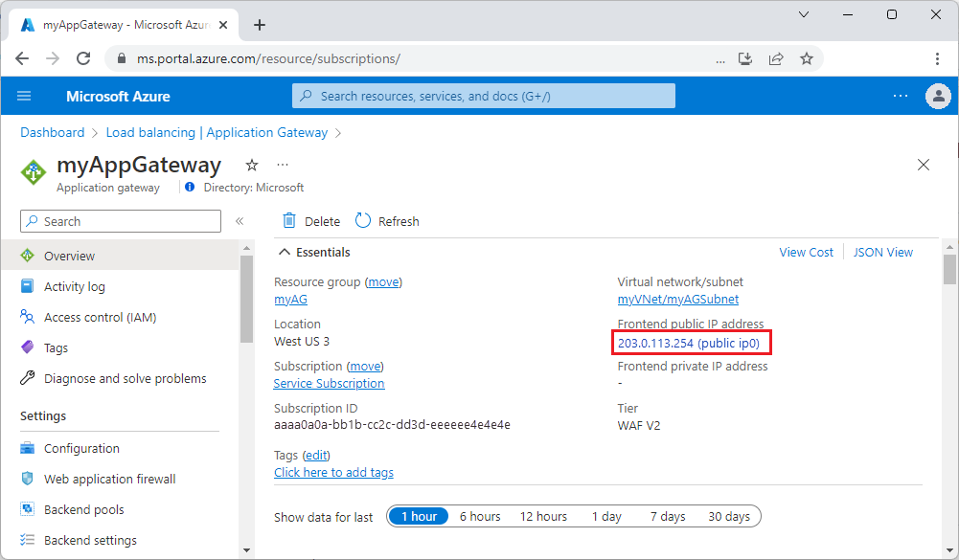Select Access control (IAM)
The height and width of the screenshot is (560, 959).
(x=99, y=316)
